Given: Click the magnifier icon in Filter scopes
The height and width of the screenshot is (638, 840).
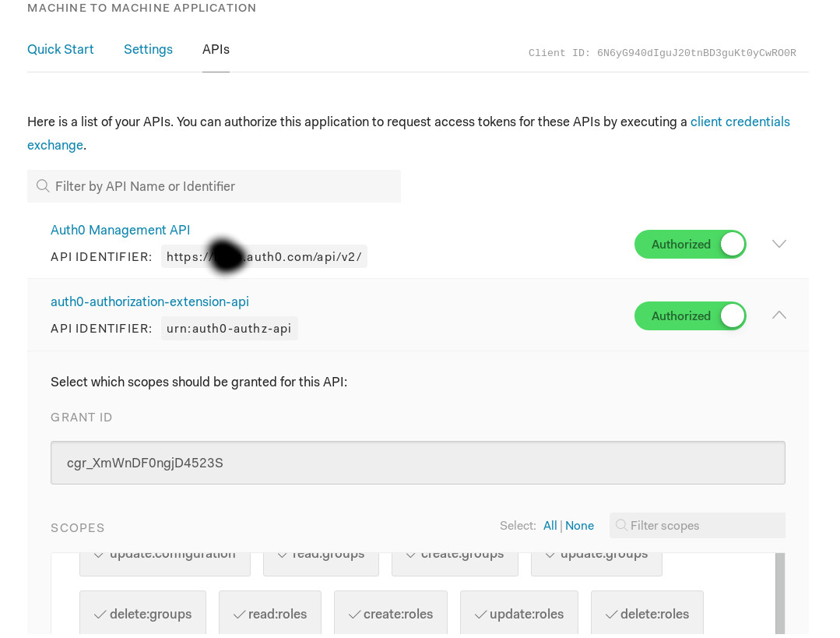Looking at the screenshot, I should 621,525.
